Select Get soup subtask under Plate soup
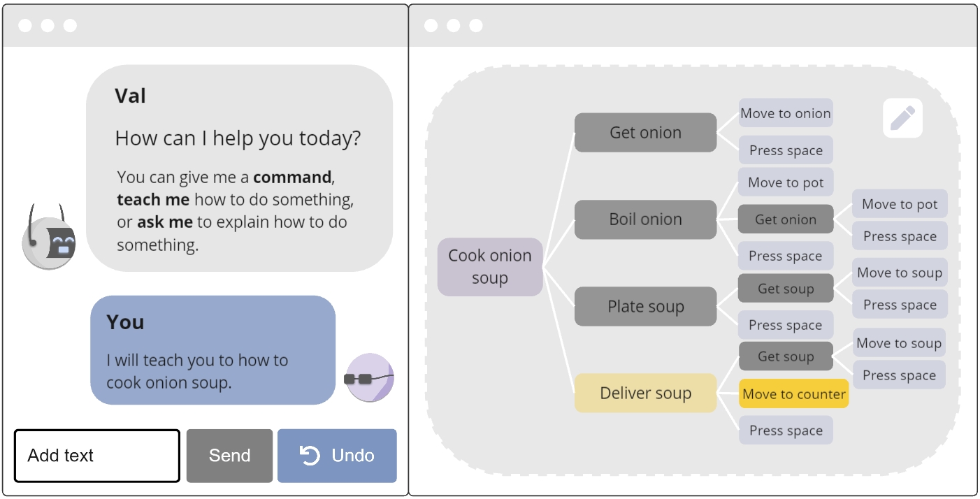 point(786,289)
